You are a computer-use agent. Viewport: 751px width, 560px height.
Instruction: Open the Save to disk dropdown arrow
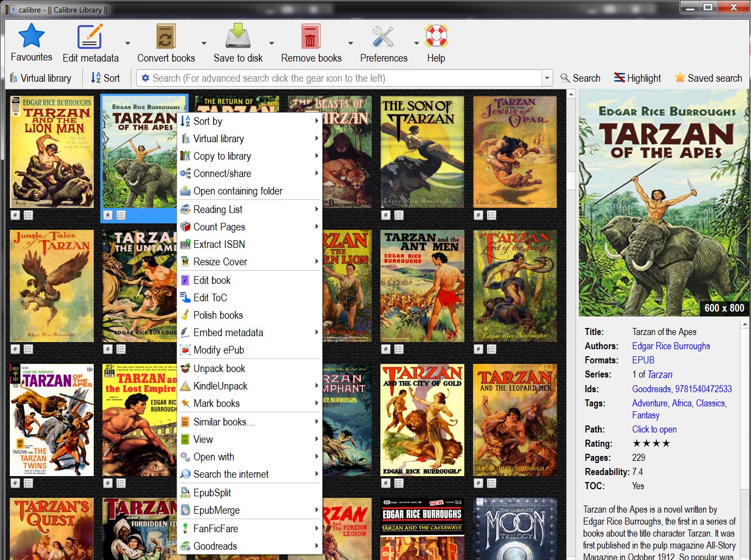click(x=271, y=43)
